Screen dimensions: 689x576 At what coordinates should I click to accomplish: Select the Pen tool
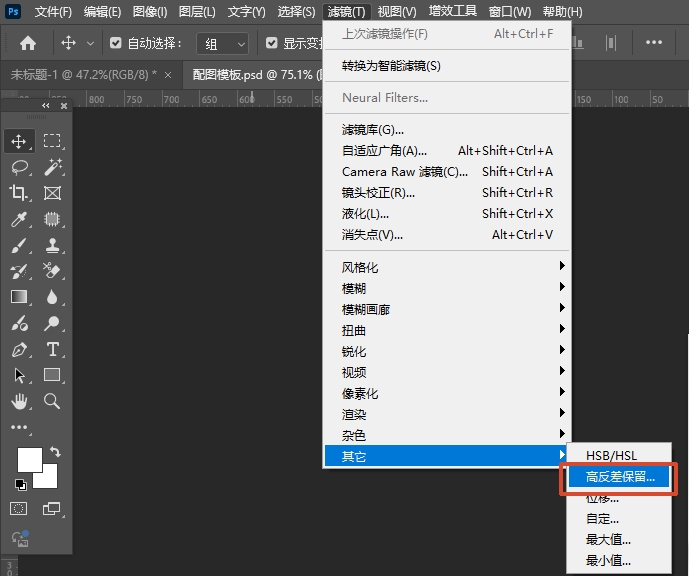tap(19, 349)
